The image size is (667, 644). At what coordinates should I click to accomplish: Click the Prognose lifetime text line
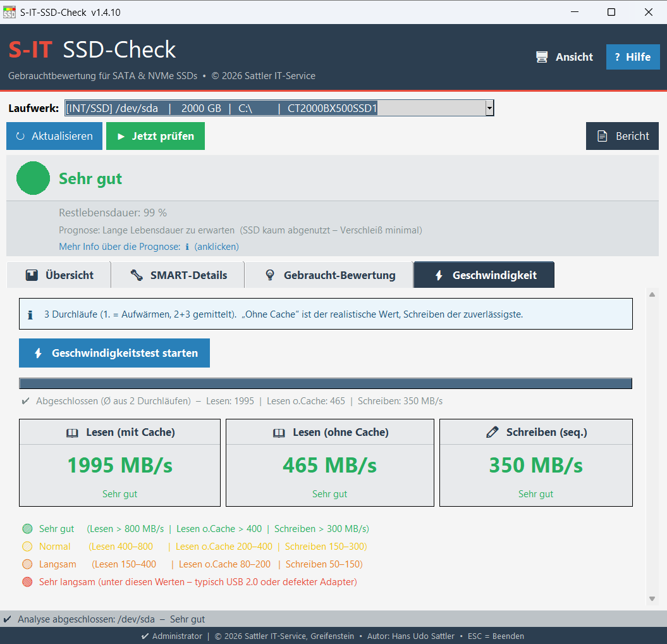tap(240, 230)
